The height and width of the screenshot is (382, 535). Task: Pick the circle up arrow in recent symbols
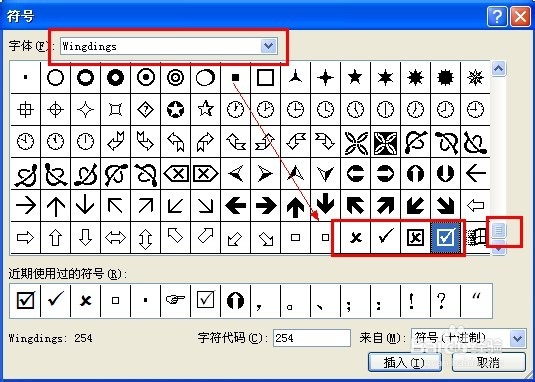[x=235, y=300]
